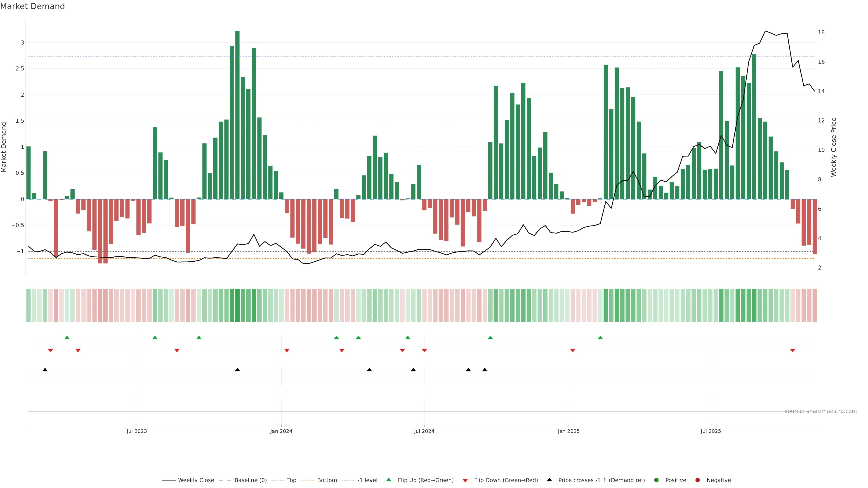Click the last green Flip Up marker

pos(600,338)
